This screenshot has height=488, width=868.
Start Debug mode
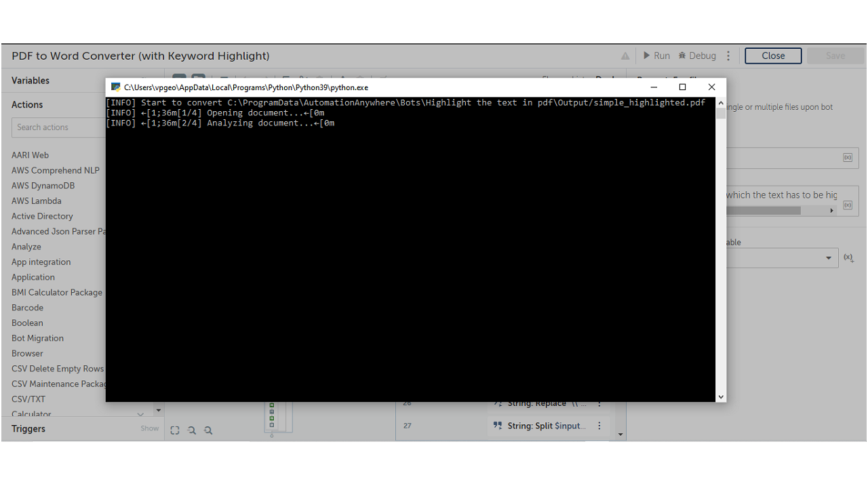pos(697,56)
